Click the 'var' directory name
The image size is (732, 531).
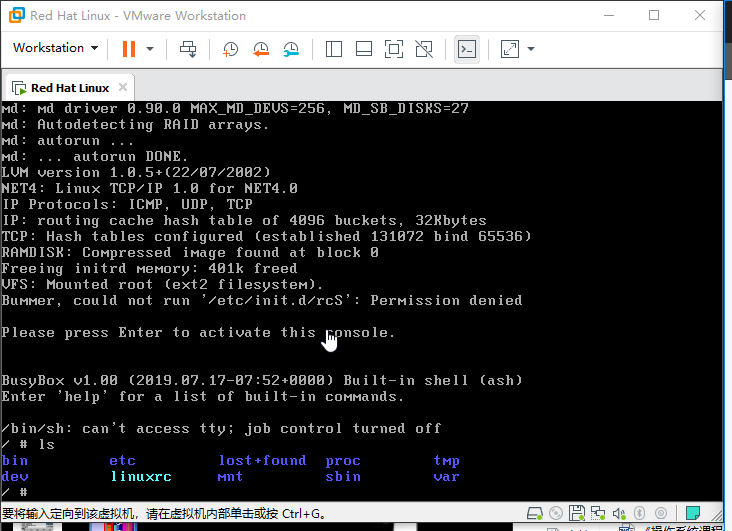tap(447, 477)
